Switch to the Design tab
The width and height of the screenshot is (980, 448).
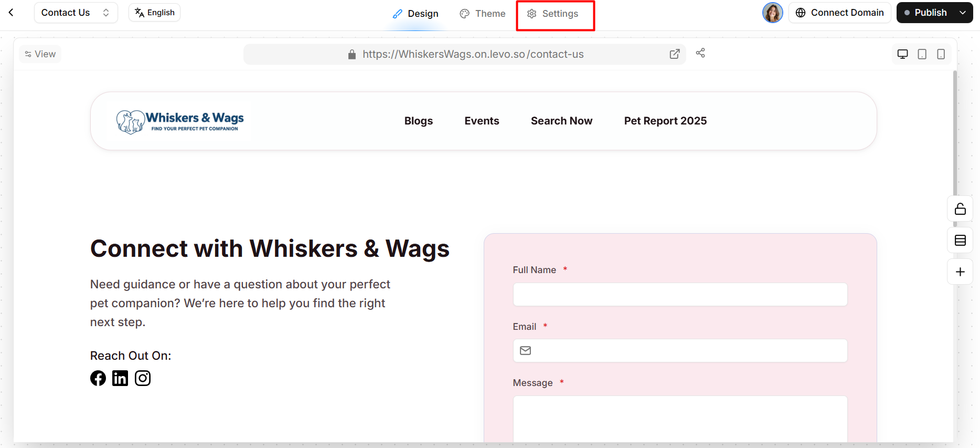(416, 14)
